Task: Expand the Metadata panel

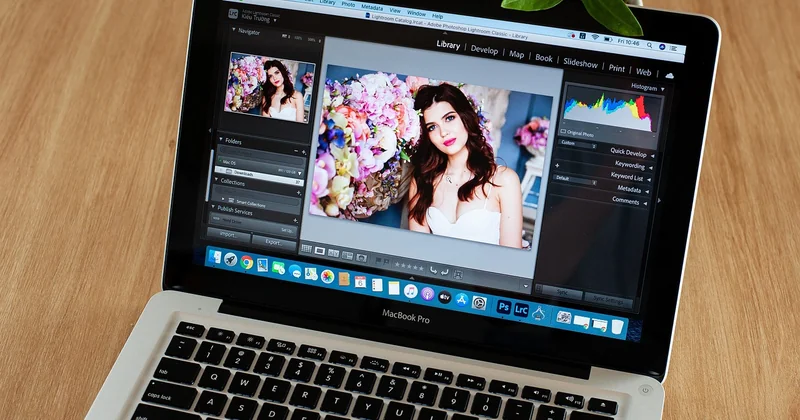Action: point(646,191)
